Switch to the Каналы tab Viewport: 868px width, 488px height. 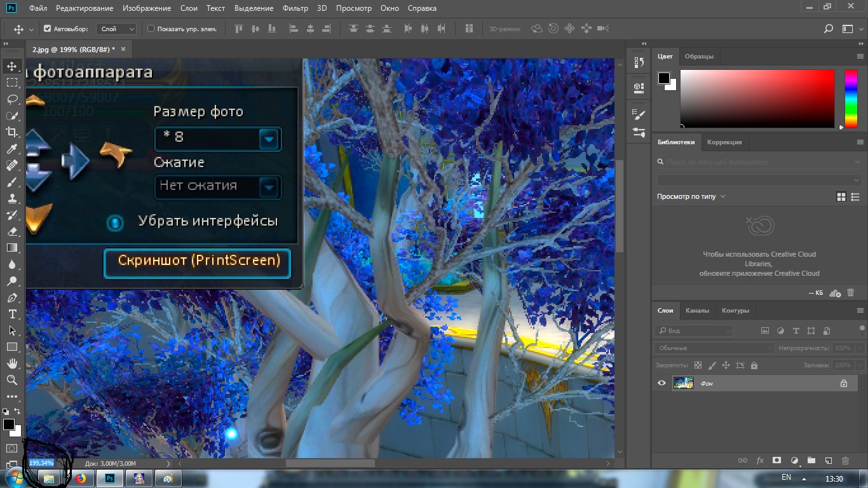(x=697, y=311)
